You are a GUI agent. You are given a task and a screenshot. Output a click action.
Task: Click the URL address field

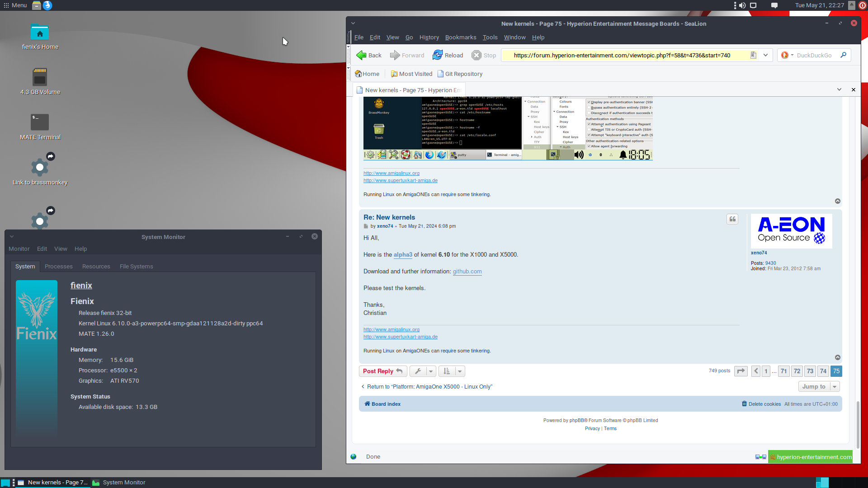click(x=626, y=55)
